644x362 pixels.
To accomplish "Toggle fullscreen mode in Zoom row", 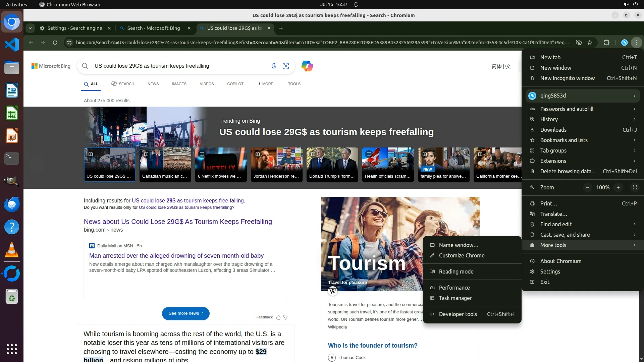I will click(x=635, y=187).
